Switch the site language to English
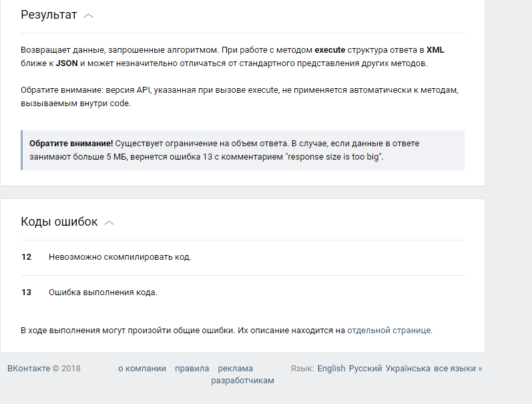532x404 pixels. click(331, 369)
